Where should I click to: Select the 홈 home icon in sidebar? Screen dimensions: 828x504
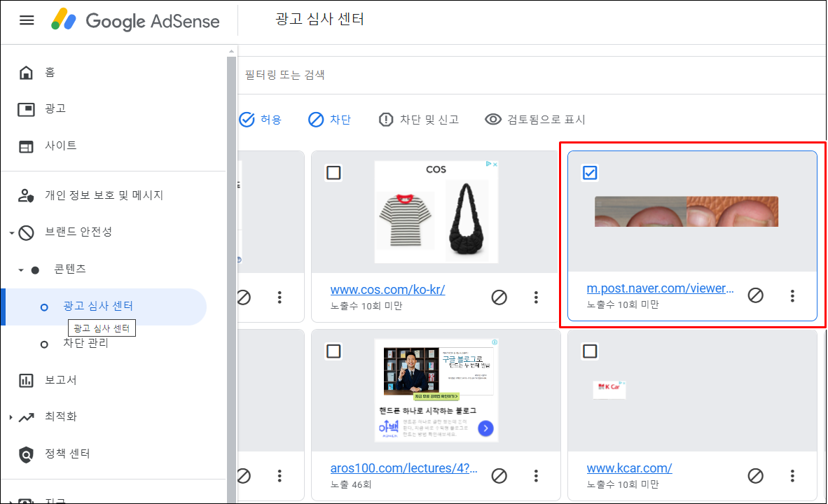(25, 72)
